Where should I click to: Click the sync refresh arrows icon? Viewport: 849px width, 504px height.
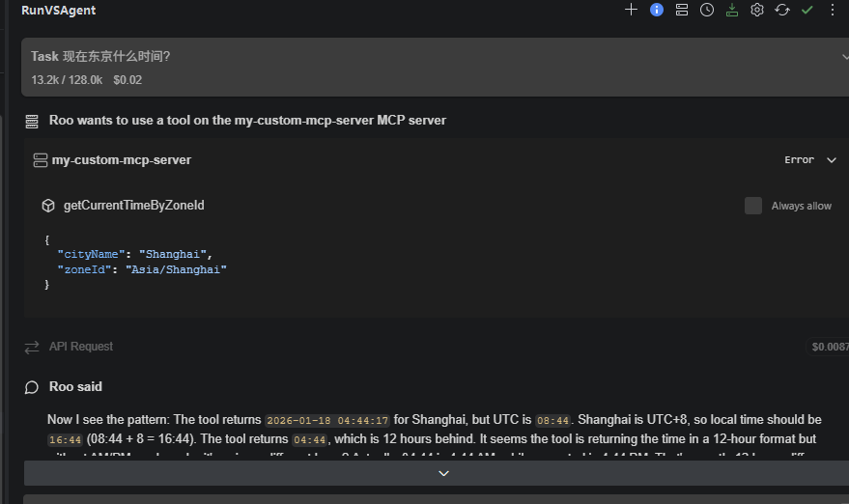tap(781, 10)
